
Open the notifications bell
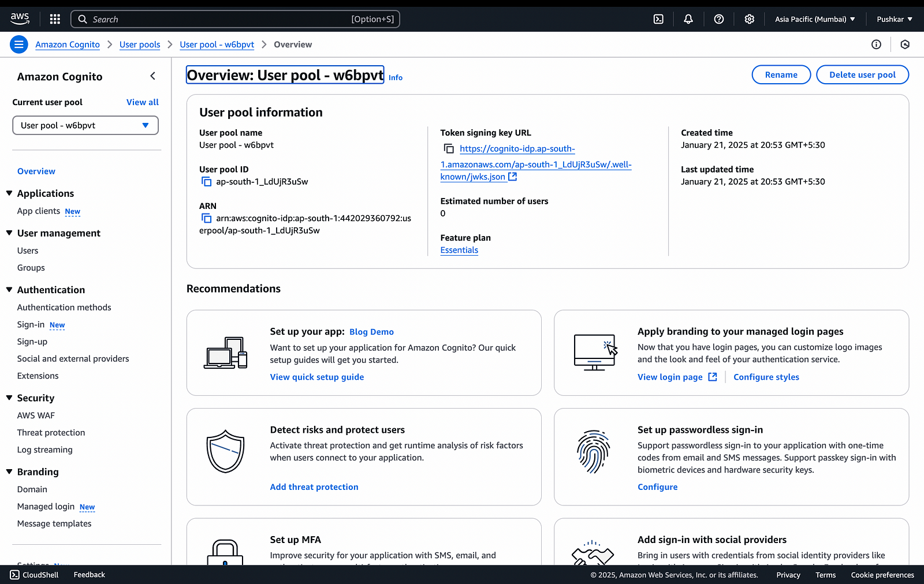point(688,19)
